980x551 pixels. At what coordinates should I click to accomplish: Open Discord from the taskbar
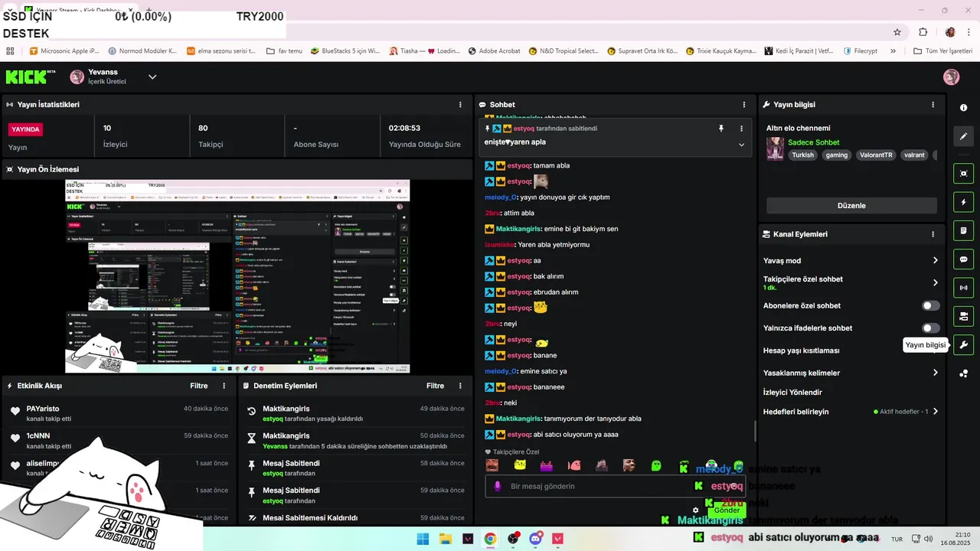click(535, 539)
